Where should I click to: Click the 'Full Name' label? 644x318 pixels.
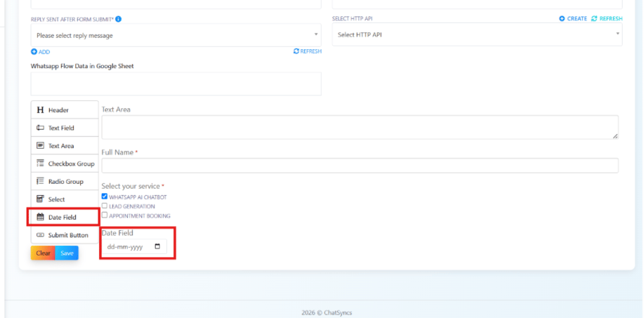117,152
